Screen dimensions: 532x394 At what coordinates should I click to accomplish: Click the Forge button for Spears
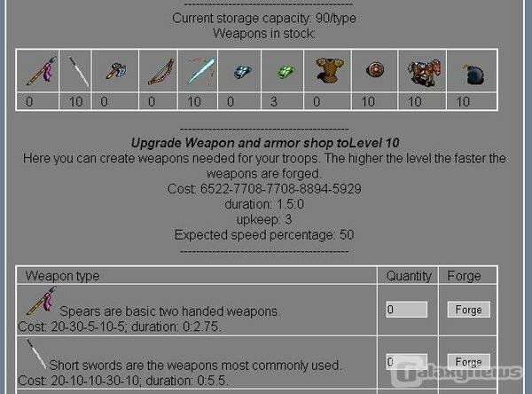[468, 310]
